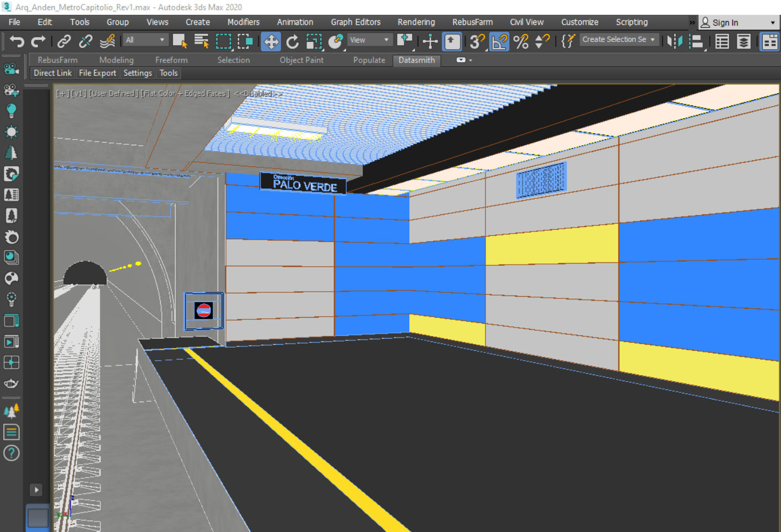Open the 'View' reference coordinate dropdown
This screenshot has width=781, height=532.
(370, 40)
